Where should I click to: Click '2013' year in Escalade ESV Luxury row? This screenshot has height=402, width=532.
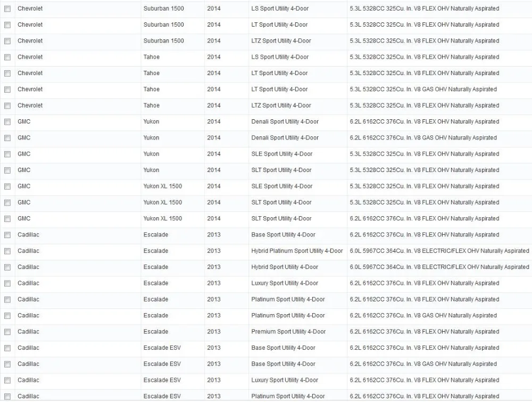(214, 380)
